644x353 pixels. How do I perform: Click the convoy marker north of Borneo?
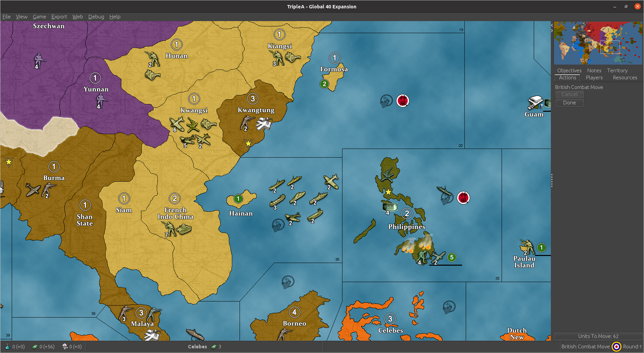point(287,282)
